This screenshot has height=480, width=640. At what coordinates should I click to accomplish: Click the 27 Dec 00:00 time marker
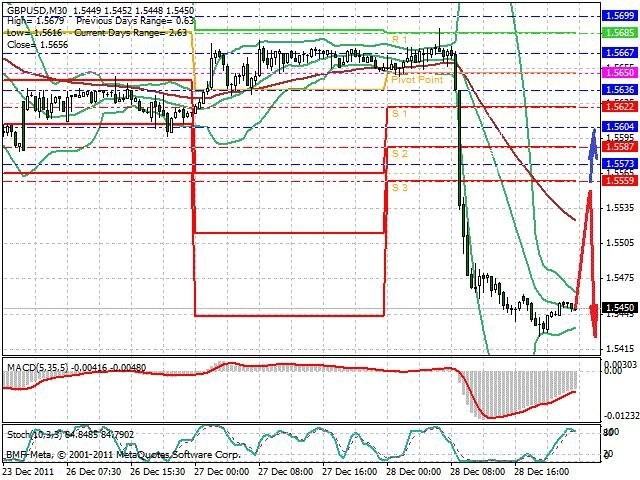tap(222, 472)
